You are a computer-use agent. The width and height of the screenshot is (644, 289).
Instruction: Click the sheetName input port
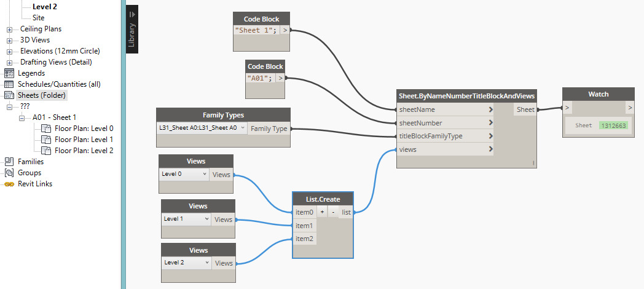(446, 109)
